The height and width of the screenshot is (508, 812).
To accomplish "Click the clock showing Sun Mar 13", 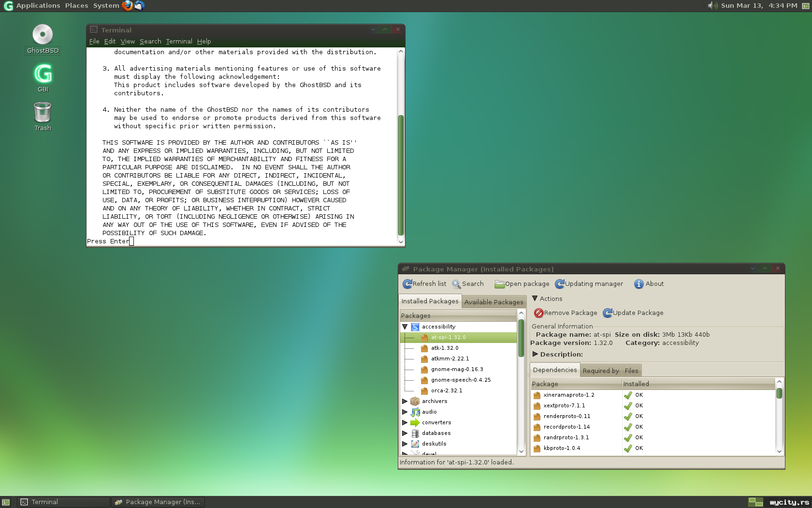I will (x=759, y=6).
